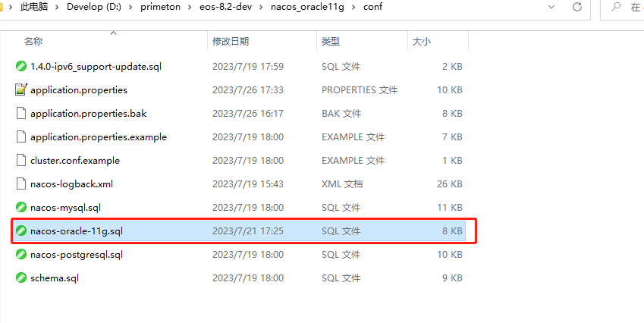Open the address bar history dropdown
This screenshot has width=644, height=323.
[x=551, y=8]
